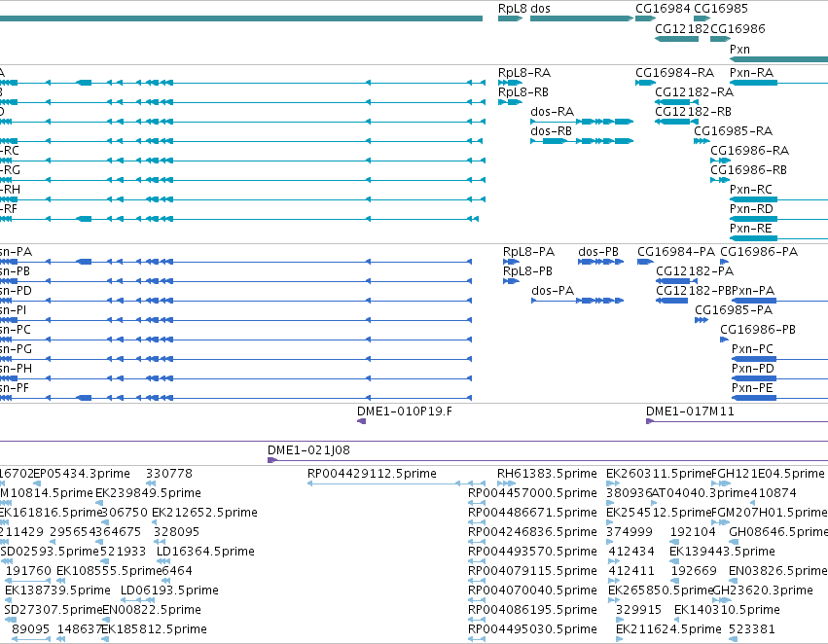The width and height of the screenshot is (828, 644).
Task: Select the Pxn-RD transcript label
Action: point(751,209)
